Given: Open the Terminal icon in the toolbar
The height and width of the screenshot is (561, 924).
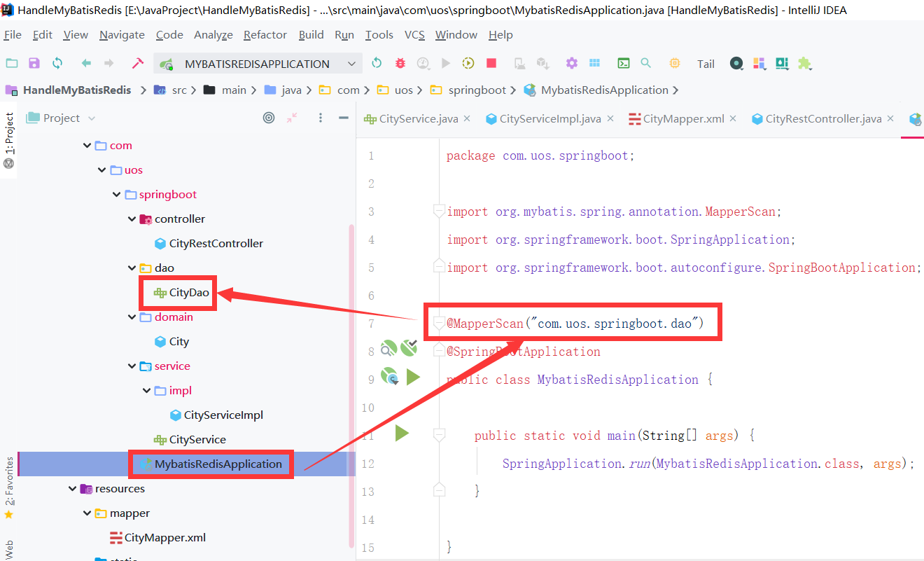Looking at the screenshot, I should [623, 63].
